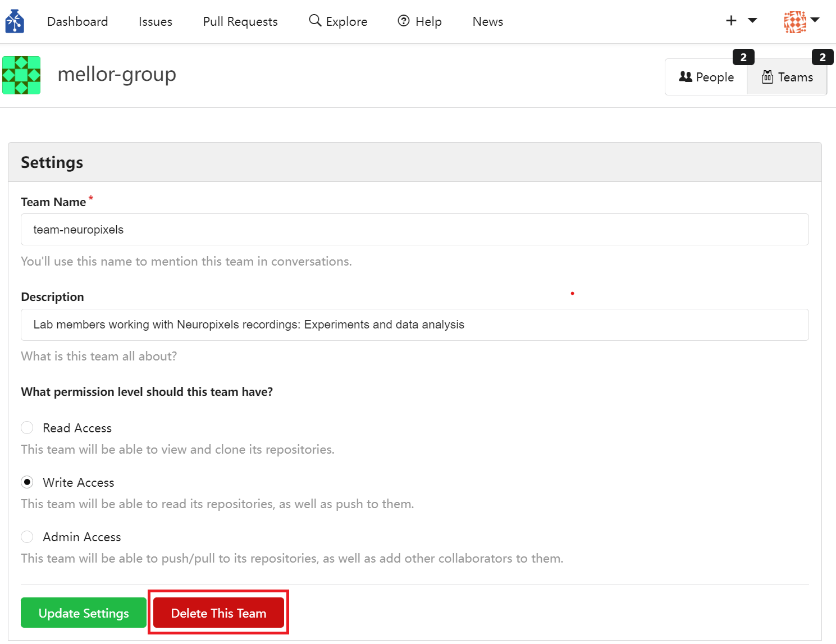Expand the create-new dropdown arrow
Viewport: 836px width, 644px height.
752,21
